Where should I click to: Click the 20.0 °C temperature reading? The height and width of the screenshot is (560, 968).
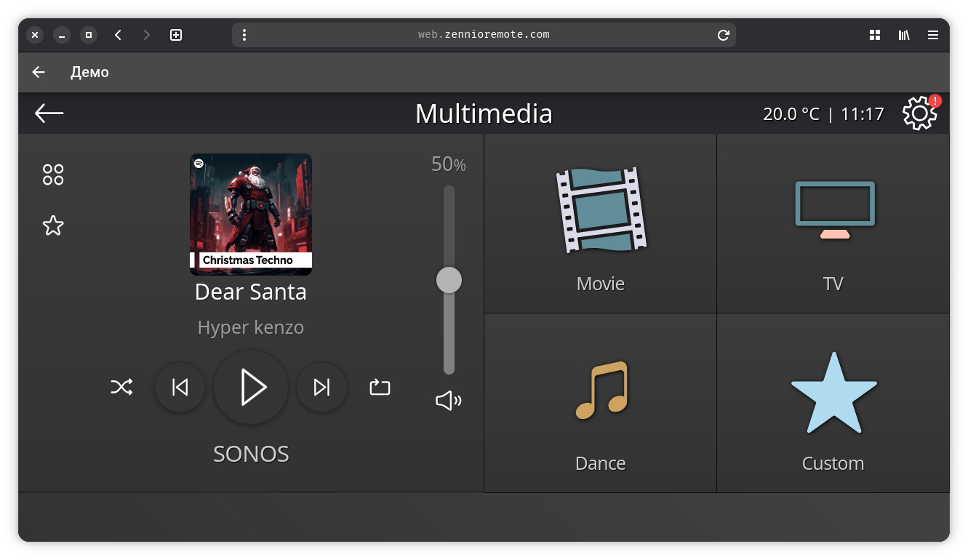click(791, 114)
